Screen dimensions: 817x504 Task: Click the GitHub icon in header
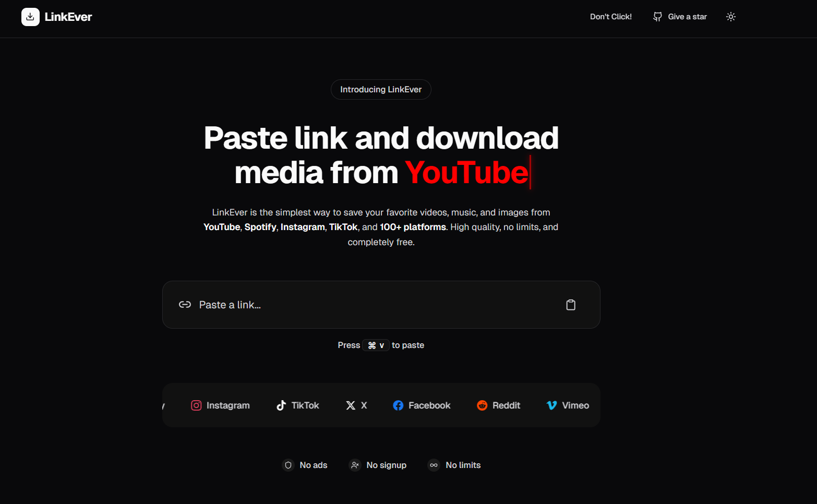[x=657, y=17]
